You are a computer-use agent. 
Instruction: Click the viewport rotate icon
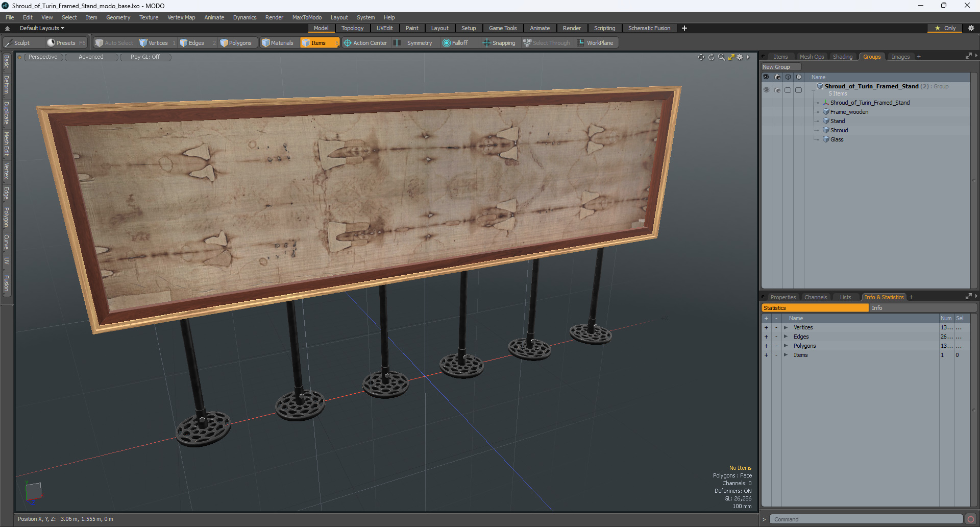click(x=712, y=57)
